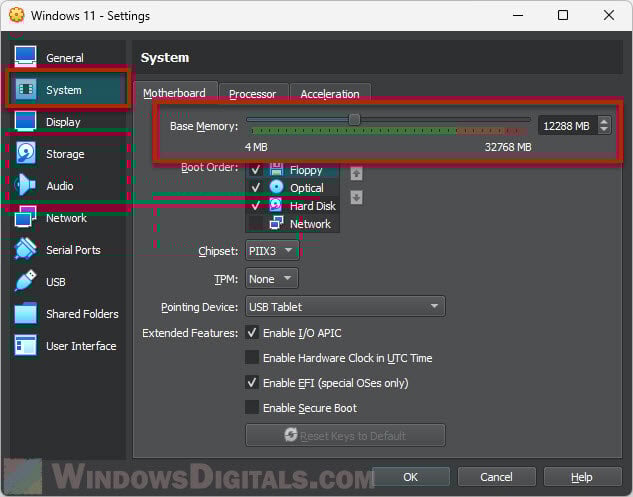Uncheck Optical in boot order

256,188
